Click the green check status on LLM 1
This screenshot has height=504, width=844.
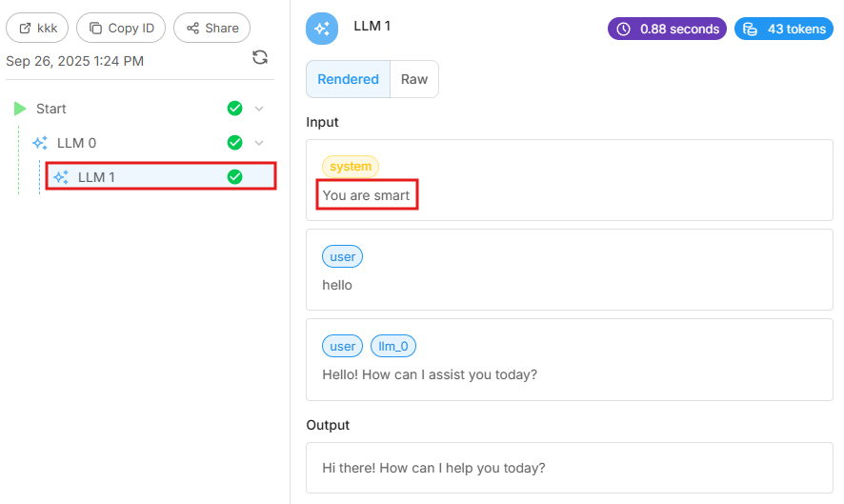234,177
